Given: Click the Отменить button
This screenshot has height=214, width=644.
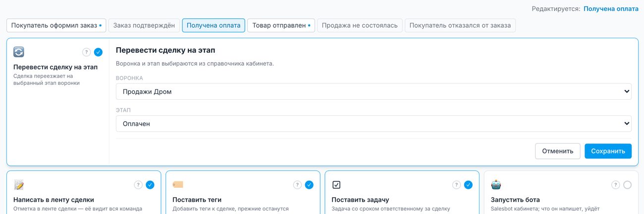Looking at the screenshot, I should coord(558,151).
